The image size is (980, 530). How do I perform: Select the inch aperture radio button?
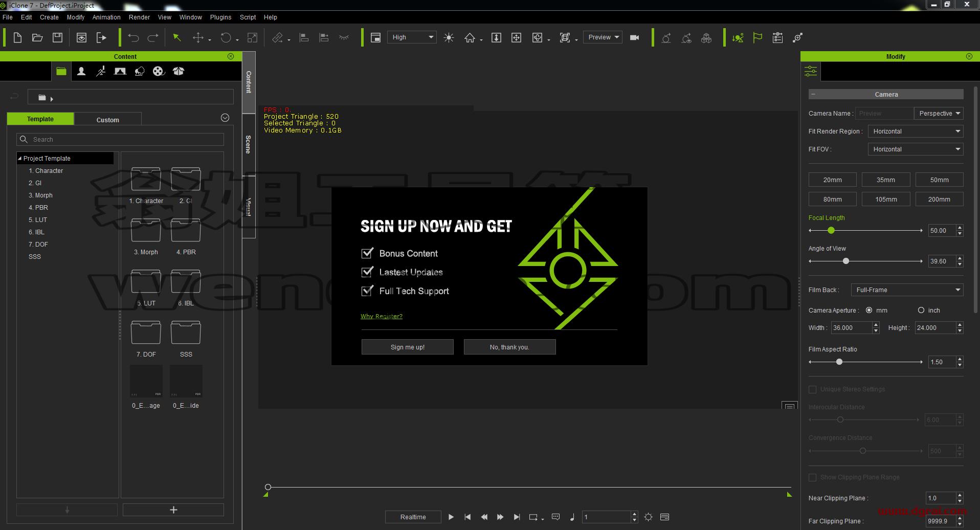[921, 310]
